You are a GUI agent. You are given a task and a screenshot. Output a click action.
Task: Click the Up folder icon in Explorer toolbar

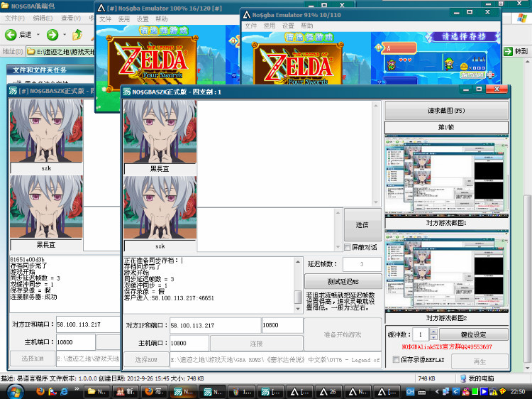[77, 35]
